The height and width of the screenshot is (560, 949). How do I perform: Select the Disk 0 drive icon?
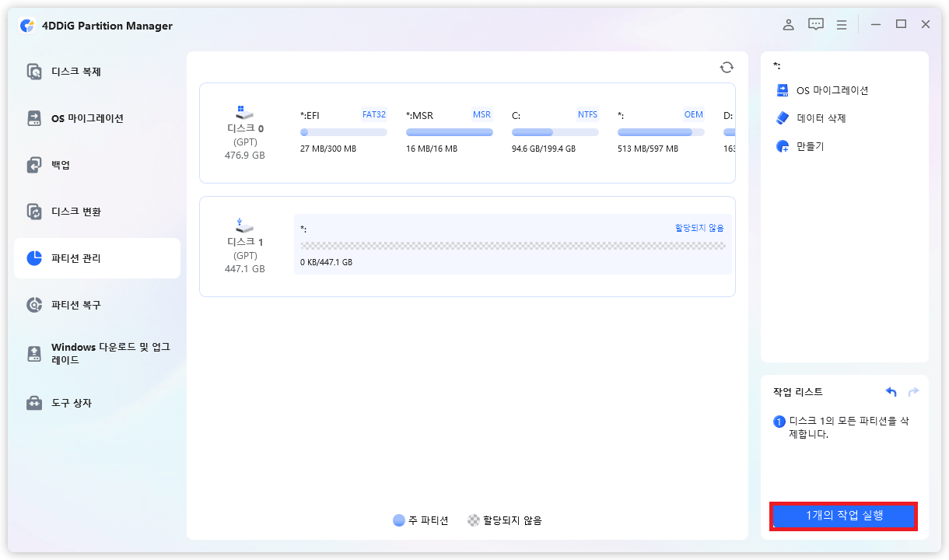pyautogui.click(x=244, y=112)
